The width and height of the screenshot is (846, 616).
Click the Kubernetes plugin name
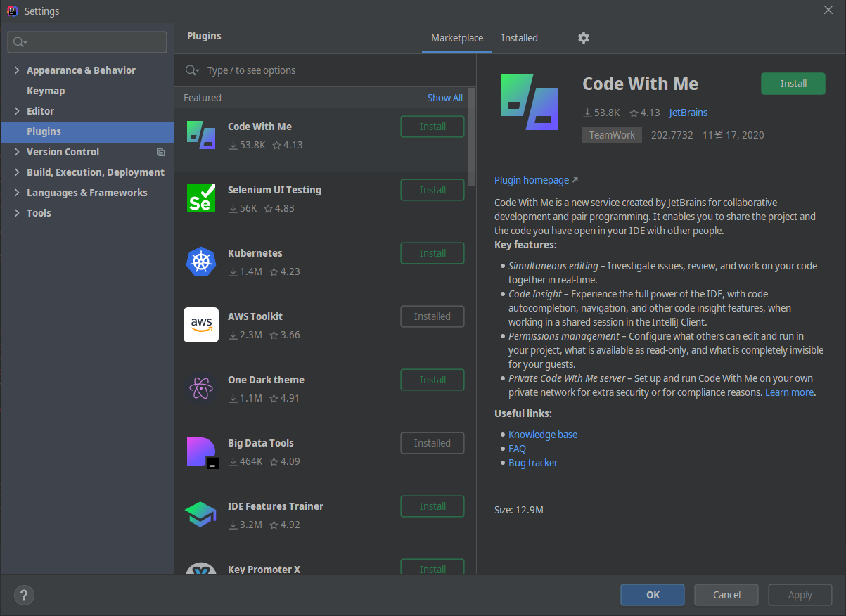tap(255, 253)
